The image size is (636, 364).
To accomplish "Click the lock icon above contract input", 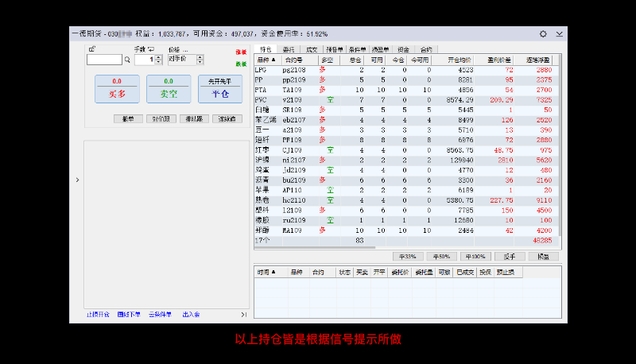I will (x=91, y=49).
